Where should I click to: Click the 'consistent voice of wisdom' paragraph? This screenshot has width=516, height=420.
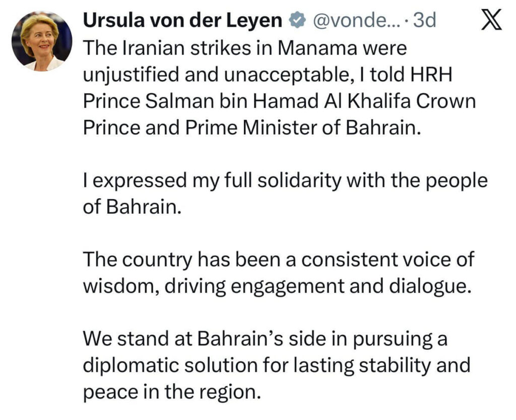point(279,273)
